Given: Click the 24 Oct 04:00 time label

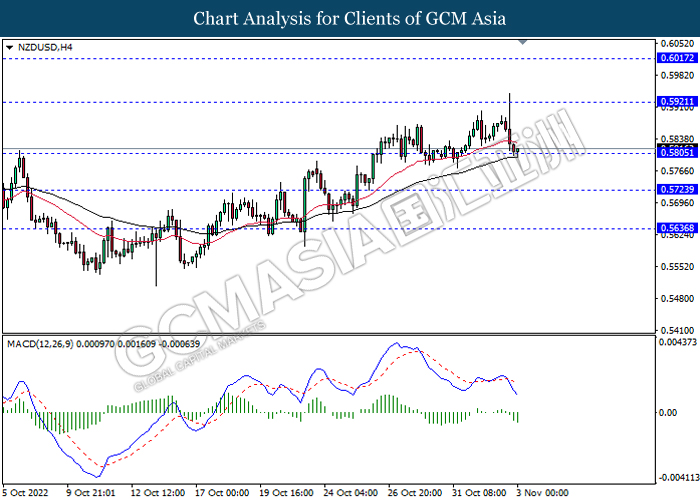Looking at the screenshot, I should click(351, 493).
